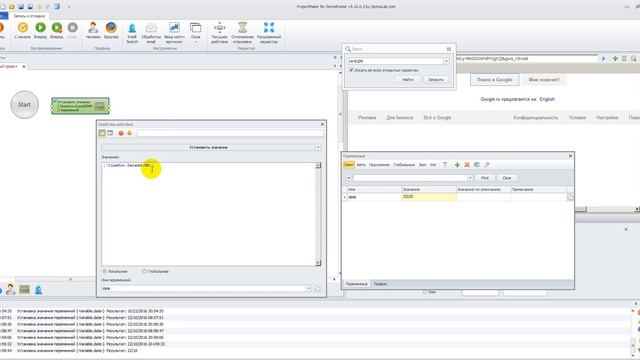The height and width of the screenshot is (360, 640).
Task: Click second window icon in action properties
Action: click(x=110, y=133)
